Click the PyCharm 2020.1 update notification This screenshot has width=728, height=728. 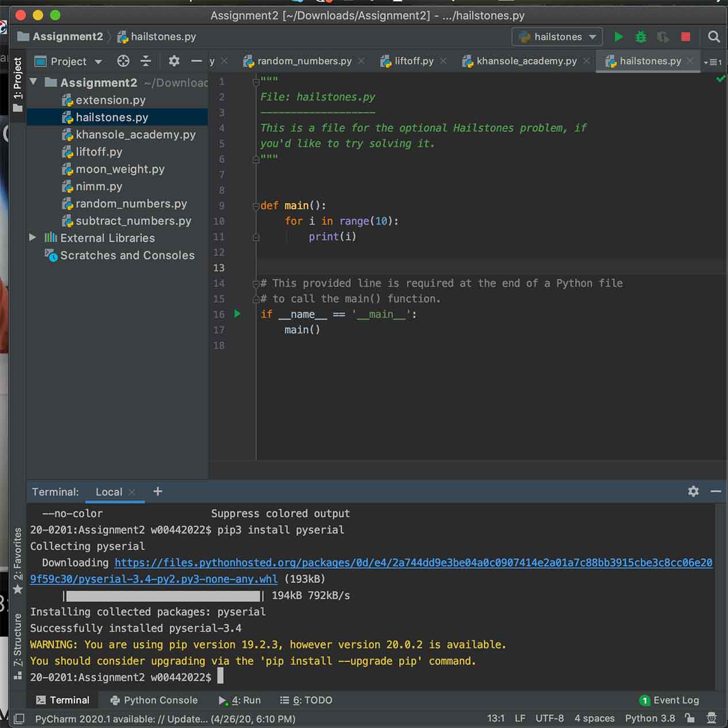165,719
